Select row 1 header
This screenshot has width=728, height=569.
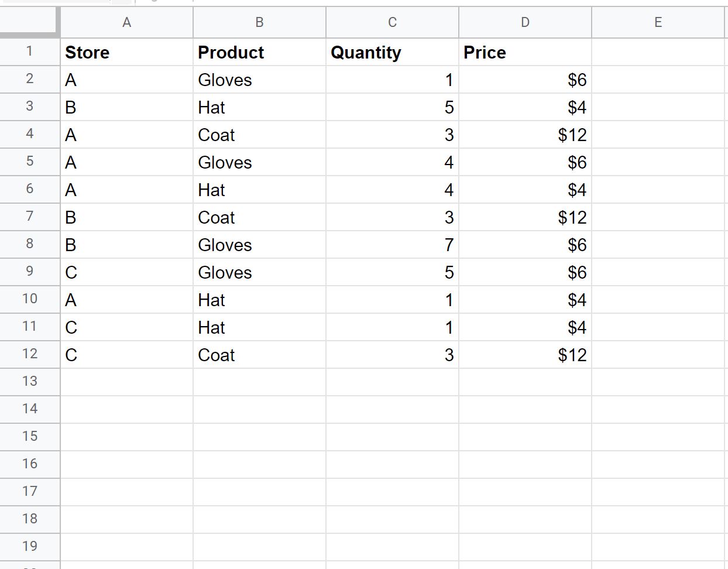pos(30,52)
